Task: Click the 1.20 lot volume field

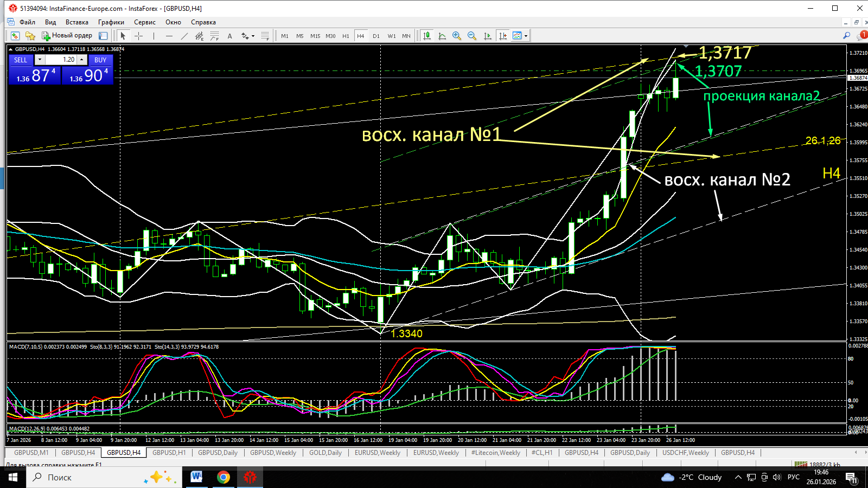Action: tap(61, 60)
